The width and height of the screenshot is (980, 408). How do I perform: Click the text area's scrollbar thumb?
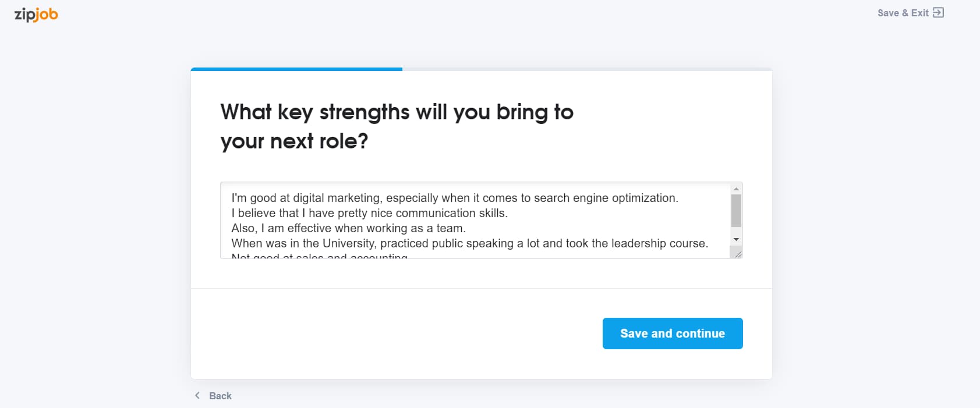click(x=736, y=211)
